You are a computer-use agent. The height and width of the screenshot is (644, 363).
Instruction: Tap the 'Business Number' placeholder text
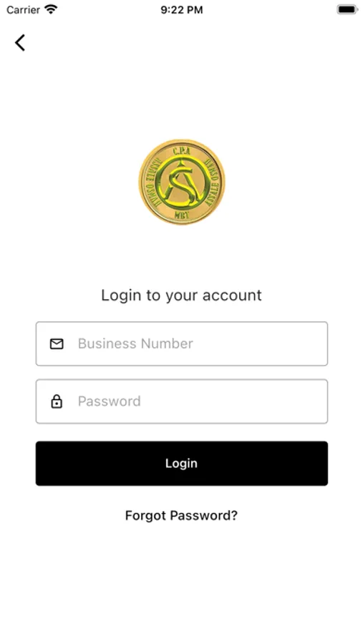click(135, 343)
